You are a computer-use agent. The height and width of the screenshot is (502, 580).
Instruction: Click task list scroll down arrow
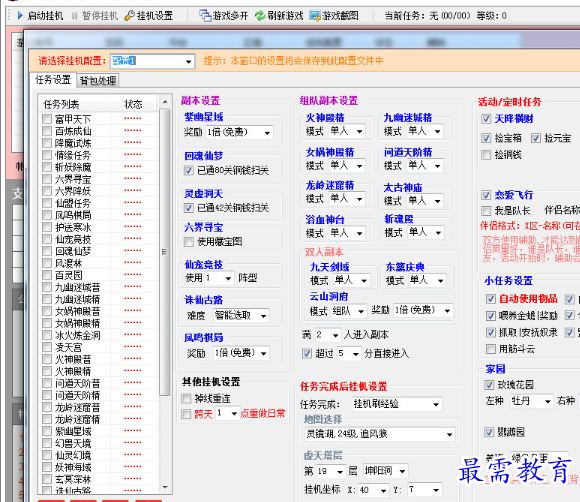165,487
